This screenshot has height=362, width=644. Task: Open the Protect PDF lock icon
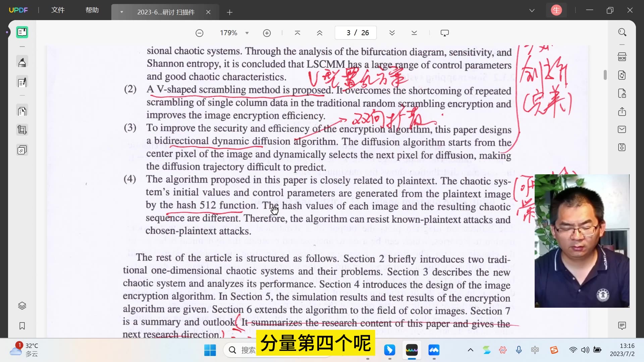pyautogui.click(x=622, y=93)
